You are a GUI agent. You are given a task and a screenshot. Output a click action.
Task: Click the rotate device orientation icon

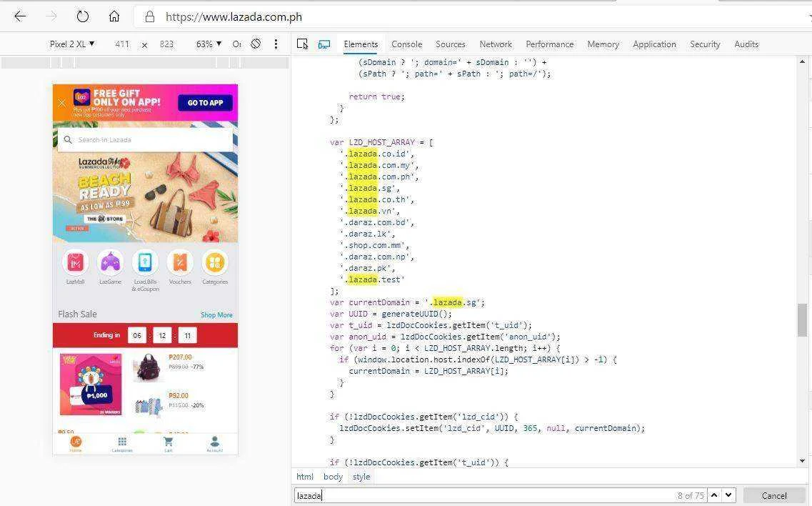point(256,44)
